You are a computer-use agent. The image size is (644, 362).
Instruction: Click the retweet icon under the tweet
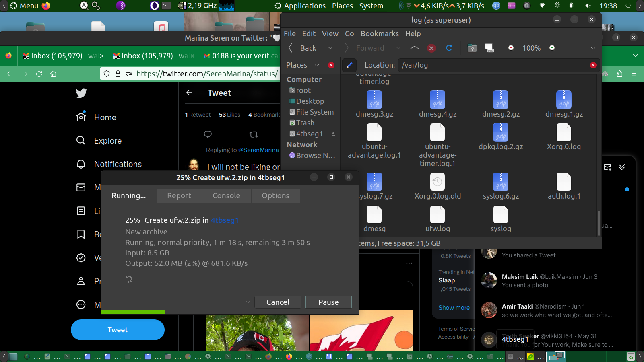coord(254,134)
